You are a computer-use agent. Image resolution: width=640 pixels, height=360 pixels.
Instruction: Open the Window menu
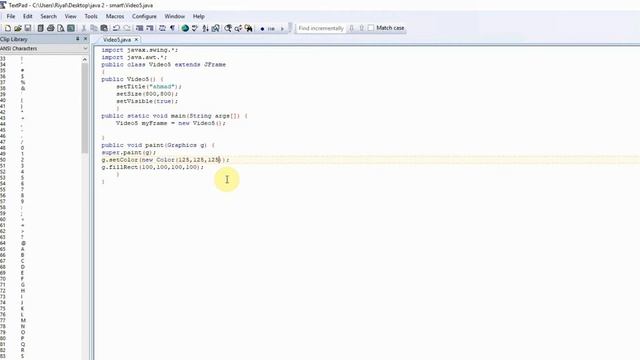[x=175, y=16]
